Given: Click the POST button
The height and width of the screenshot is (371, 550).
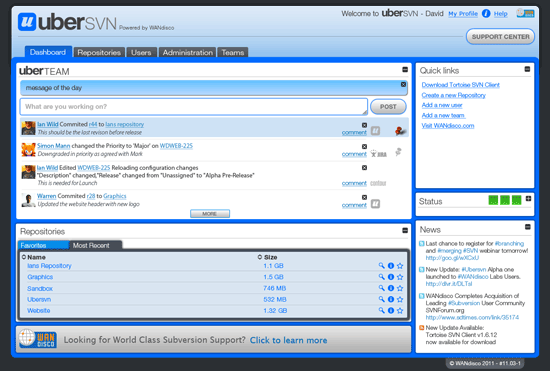Looking at the screenshot, I should click(388, 107).
